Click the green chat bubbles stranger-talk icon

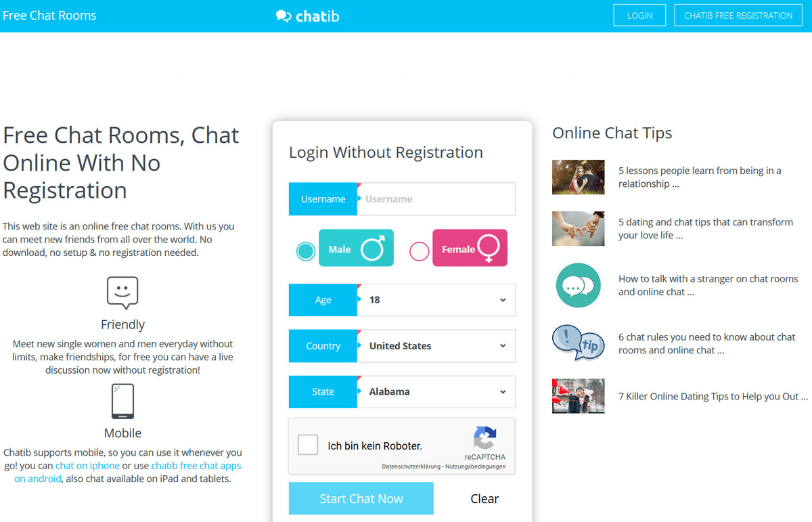tap(578, 285)
